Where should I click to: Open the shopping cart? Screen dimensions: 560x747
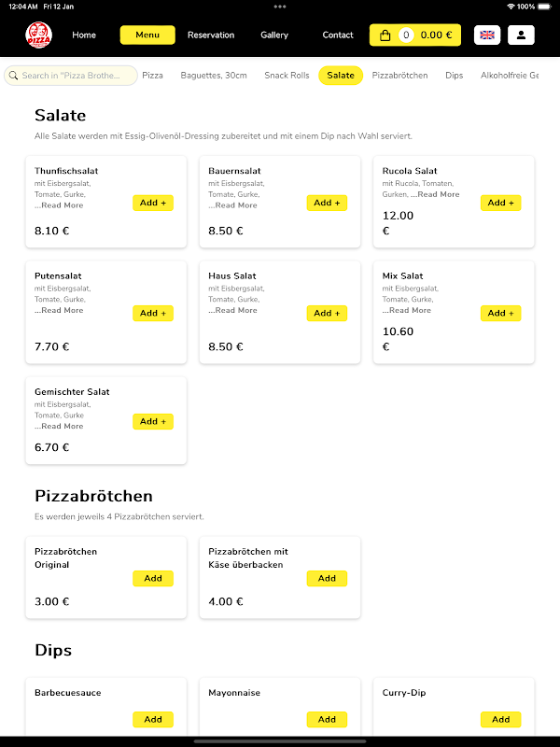[x=415, y=35]
